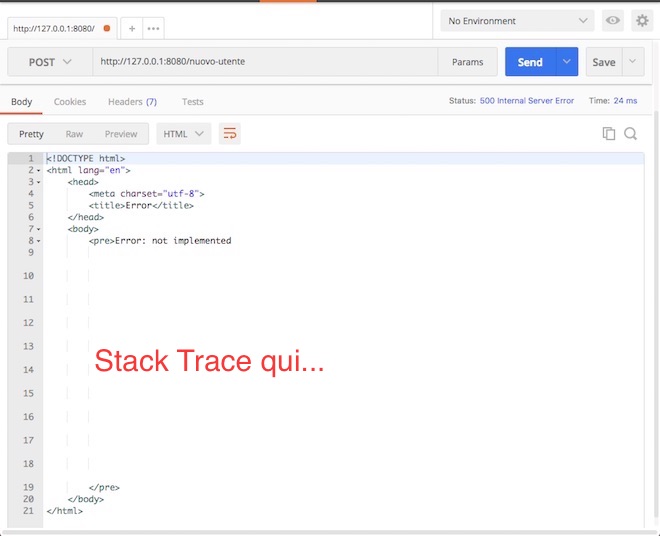Click the Params button
The image size is (660, 536).
[x=467, y=62]
